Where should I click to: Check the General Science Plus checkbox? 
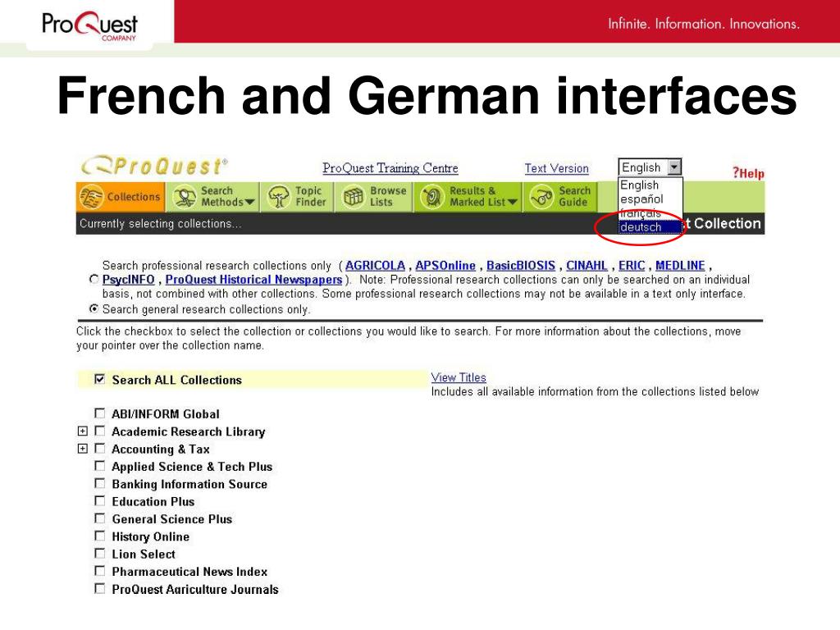pyautogui.click(x=99, y=518)
